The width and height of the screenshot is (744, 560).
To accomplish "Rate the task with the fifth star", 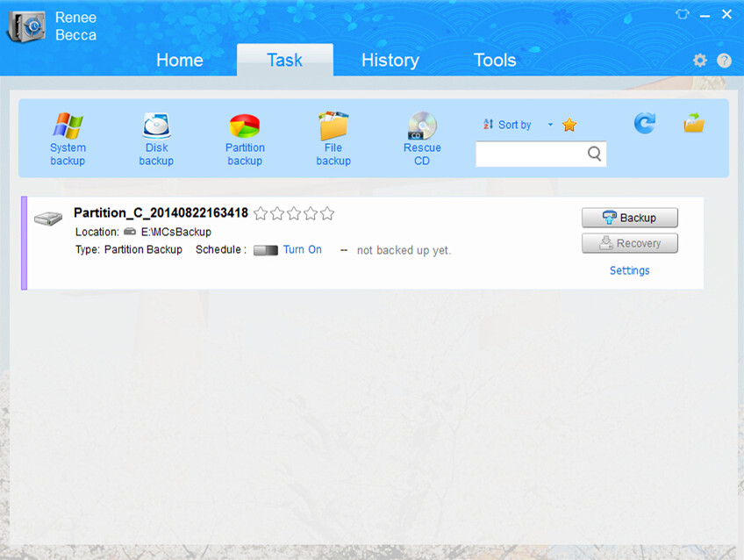I will (327, 213).
